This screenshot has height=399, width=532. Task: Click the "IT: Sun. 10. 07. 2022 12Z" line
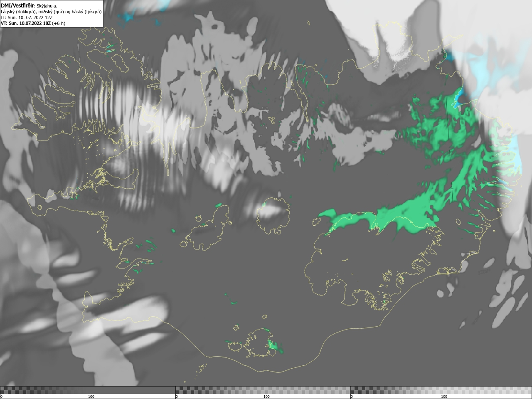(26, 17)
